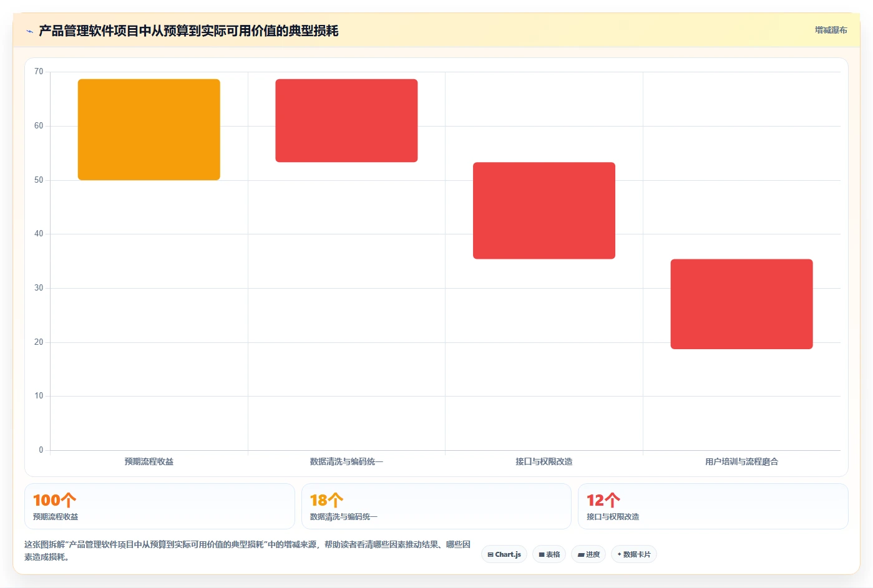Click the x-axis label 预期流程收益
Image resolution: width=873 pixels, height=588 pixels.
click(149, 461)
